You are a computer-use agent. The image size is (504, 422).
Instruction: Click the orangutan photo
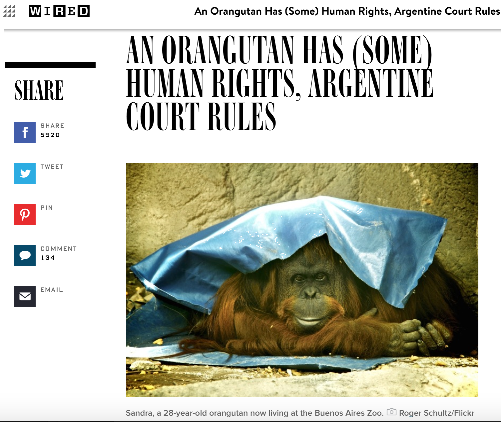tap(302, 280)
